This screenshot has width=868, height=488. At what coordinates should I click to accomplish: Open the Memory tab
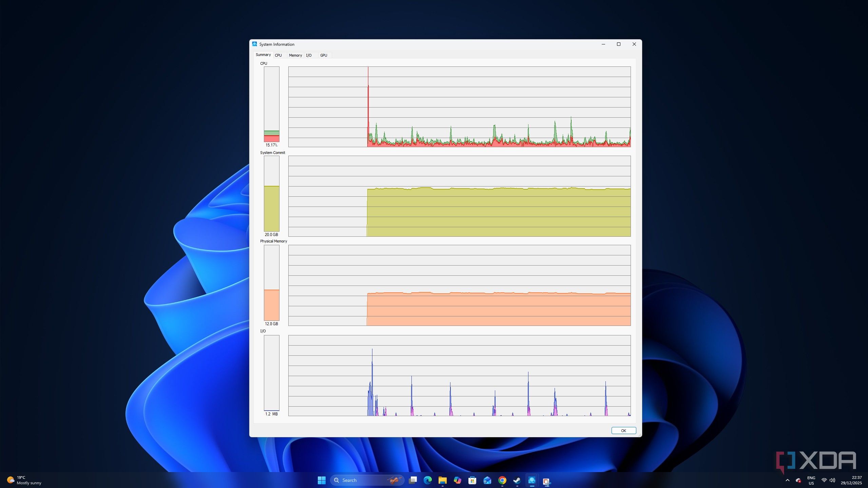tap(295, 55)
